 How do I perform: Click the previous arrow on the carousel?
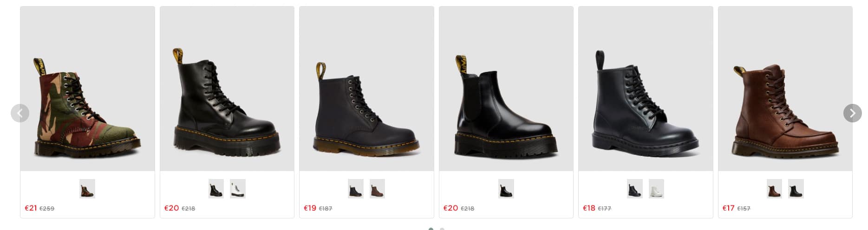(x=20, y=113)
